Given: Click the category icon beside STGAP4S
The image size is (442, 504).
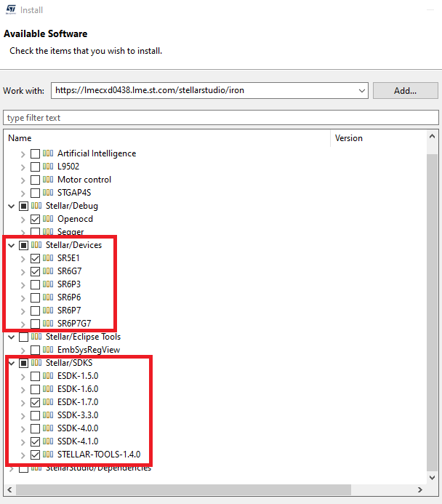Looking at the screenshot, I should tap(48, 193).
